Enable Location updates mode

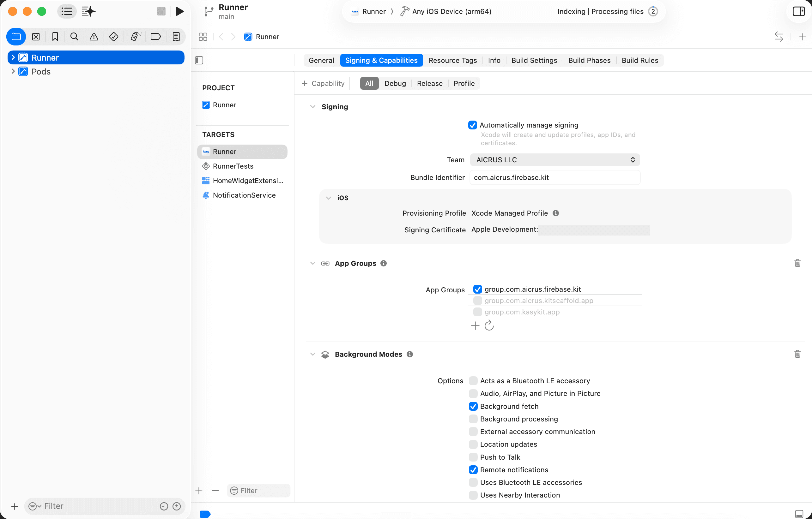[473, 444]
